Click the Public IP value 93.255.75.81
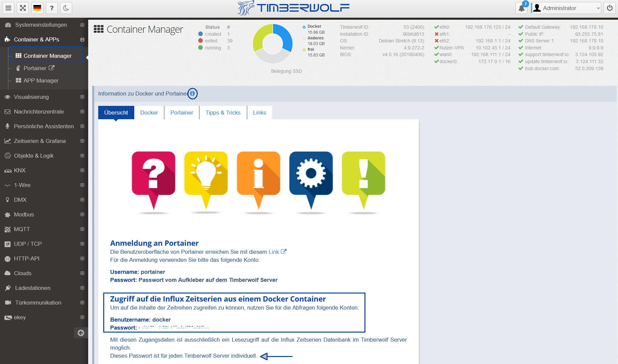 point(589,34)
